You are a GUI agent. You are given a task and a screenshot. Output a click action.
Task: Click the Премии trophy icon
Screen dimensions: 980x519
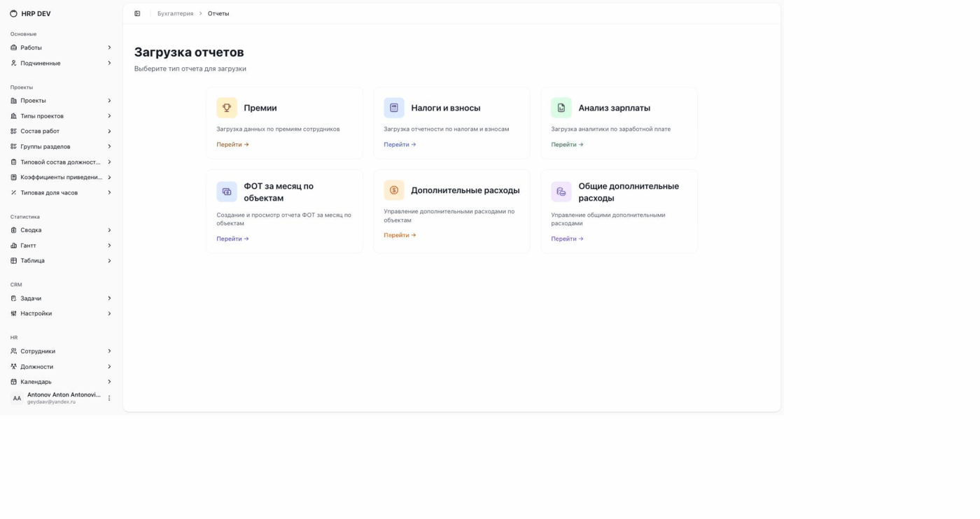click(x=227, y=108)
